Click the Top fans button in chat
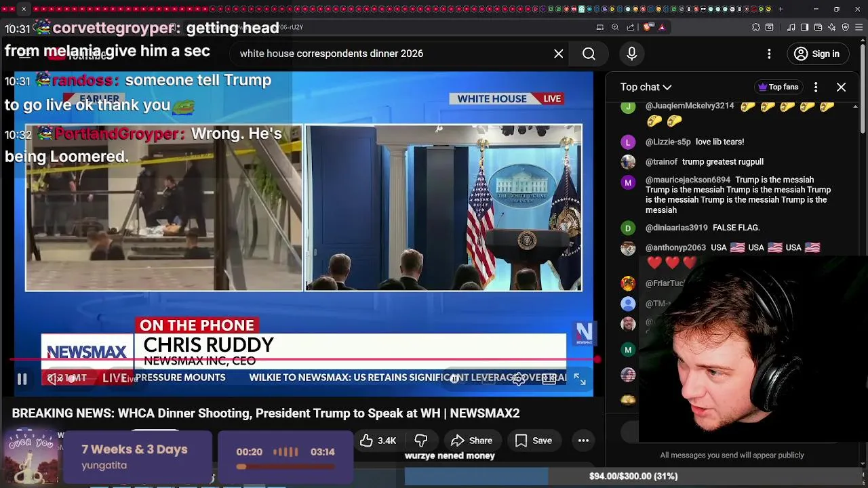 click(778, 87)
